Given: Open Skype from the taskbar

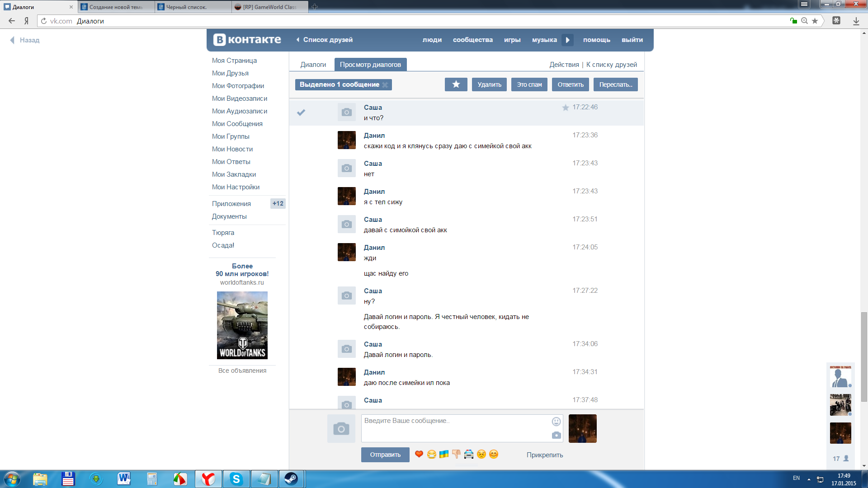Looking at the screenshot, I should tap(236, 479).
